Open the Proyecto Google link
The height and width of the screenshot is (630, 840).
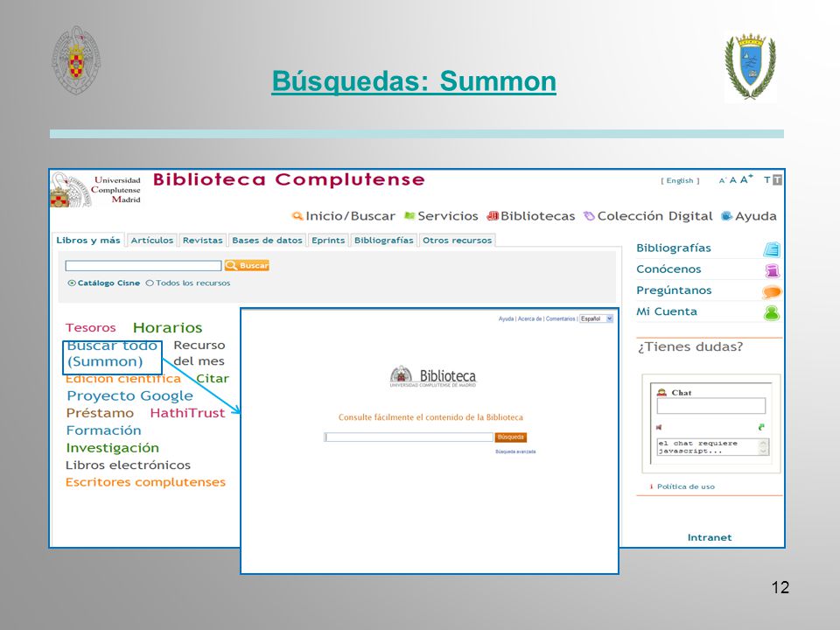click(129, 395)
